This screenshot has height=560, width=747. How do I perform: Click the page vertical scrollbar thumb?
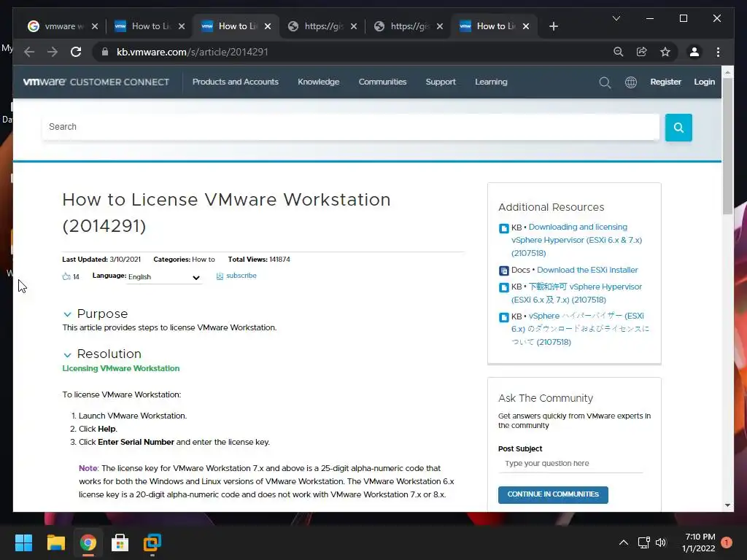(727, 145)
